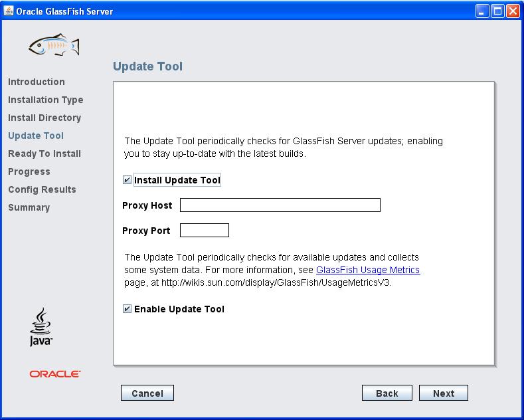Image resolution: width=524 pixels, height=420 pixels.
Task: Select the Introduction step in the sidebar
Action: (x=37, y=82)
